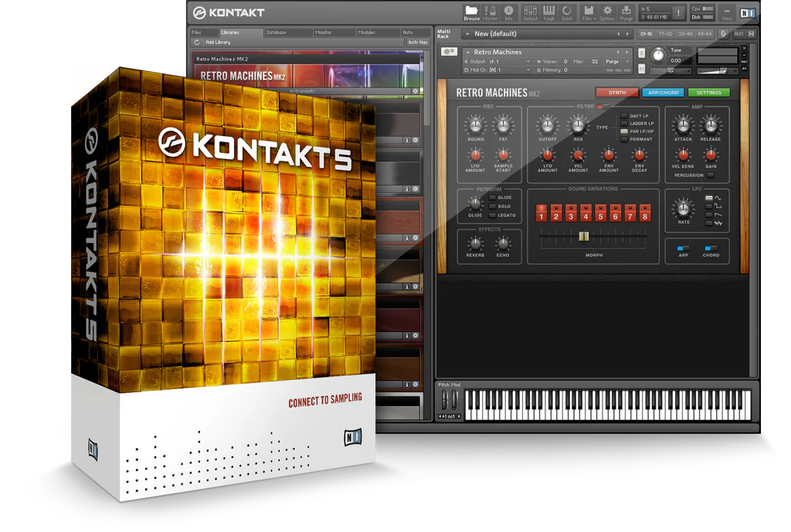This screenshot has height=532, width=791.
Task: Select sound variation 5
Action: (x=600, y=213)
